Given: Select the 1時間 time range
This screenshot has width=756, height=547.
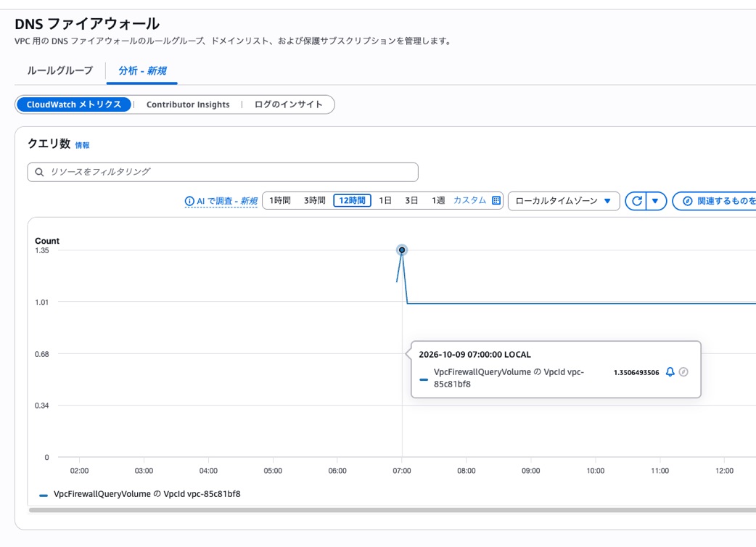Looking at the screenshot, I should pyautogui.click(x=280, y=200).
